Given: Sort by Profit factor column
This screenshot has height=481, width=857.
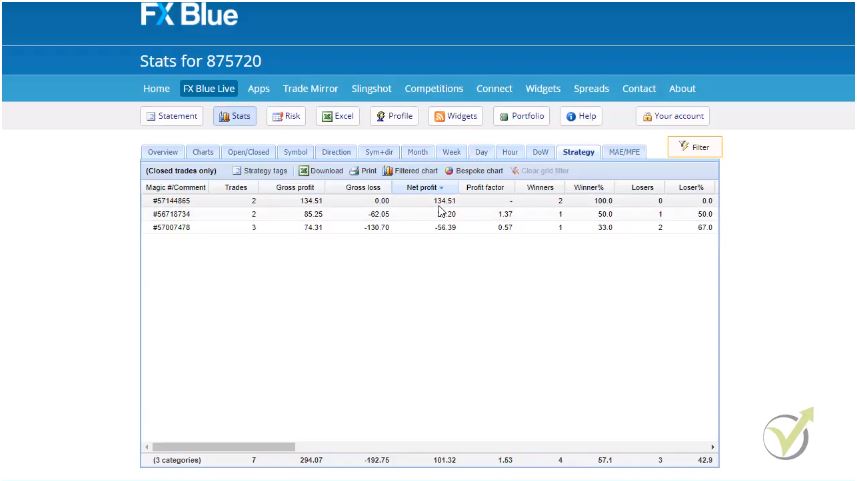Looking at the screenshot, I should 485,187.
